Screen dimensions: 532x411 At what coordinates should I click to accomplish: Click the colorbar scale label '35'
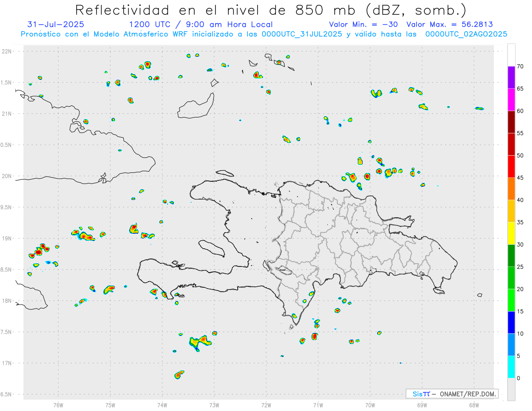pos(520,222)
